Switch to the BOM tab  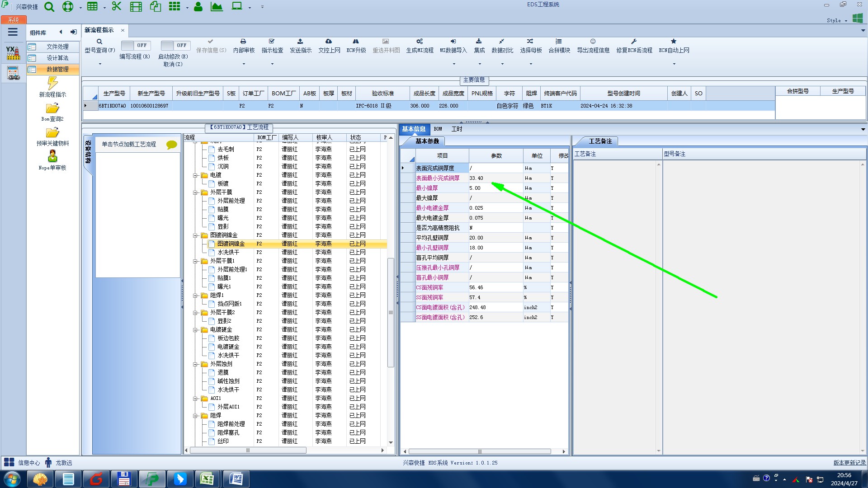click(438, 129)
